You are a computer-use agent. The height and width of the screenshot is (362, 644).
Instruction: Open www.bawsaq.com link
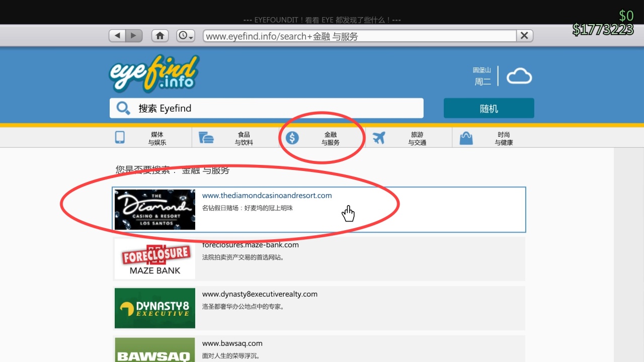click(232, 343)
